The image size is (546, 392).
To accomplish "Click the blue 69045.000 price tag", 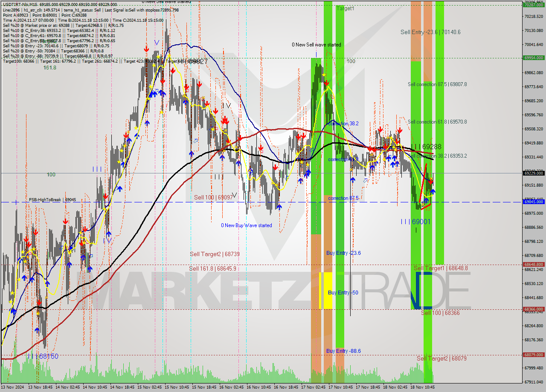I will [x=534, y=202].
